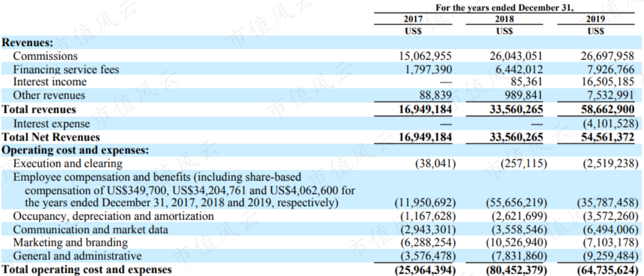Click Occupancy, depreciation and amortization label
Screen dimensions: 644x276
click(113, 216)
